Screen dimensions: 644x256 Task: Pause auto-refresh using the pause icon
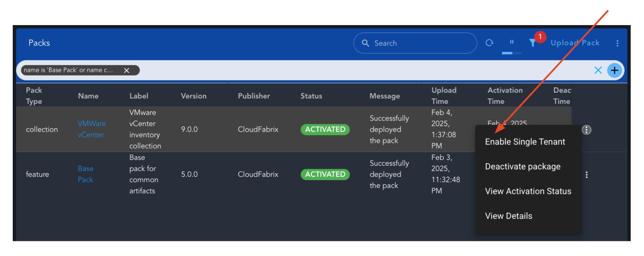511,42
